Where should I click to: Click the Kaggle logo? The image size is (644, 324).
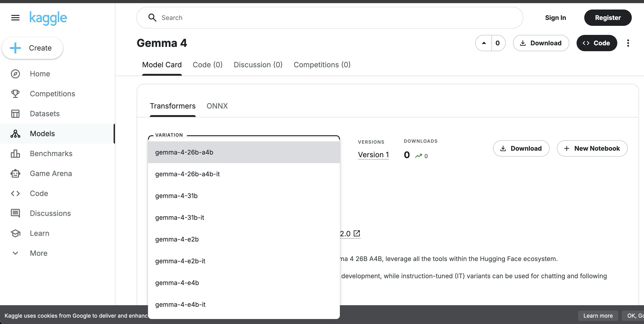(x=48, y=18)
